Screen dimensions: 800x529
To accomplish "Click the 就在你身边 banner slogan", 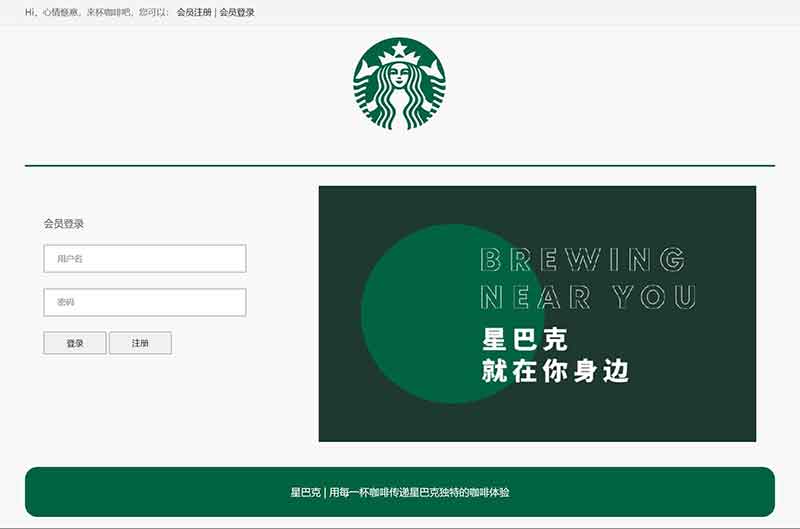I will (x=555, y=371).
